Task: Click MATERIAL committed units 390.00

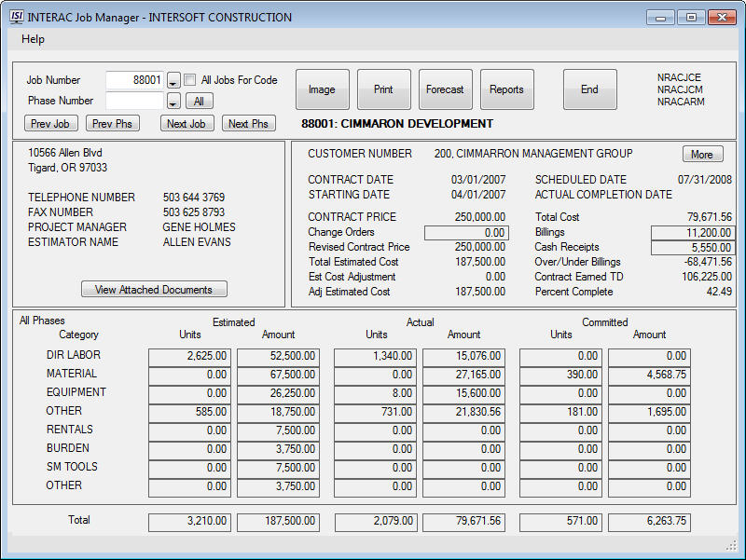Action: (560, 376)
